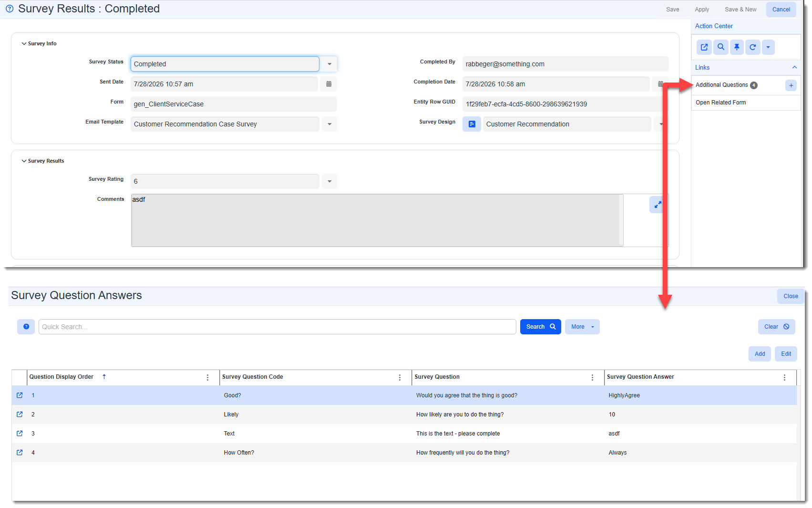This screenshot has height=508, width=812.
Task: Click the Survey Design form icon
Action: 472,124
